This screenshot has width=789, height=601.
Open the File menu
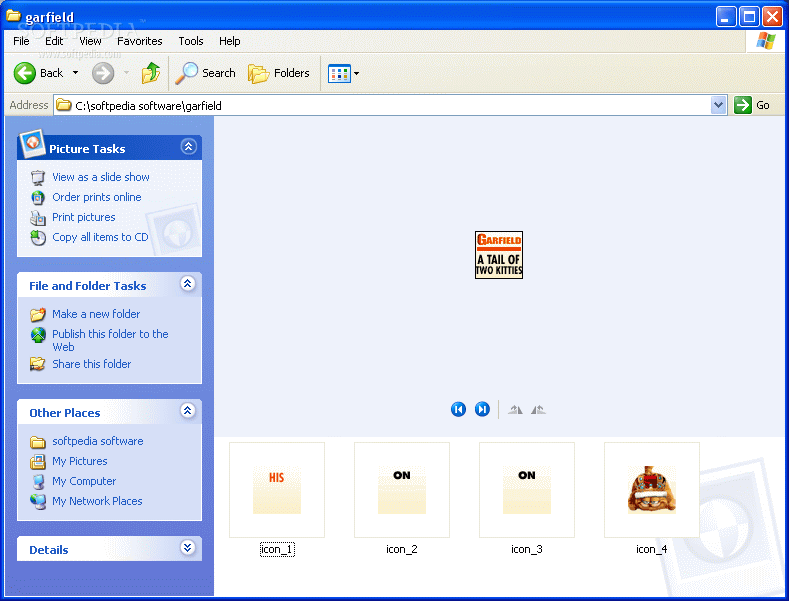[21, 41]
